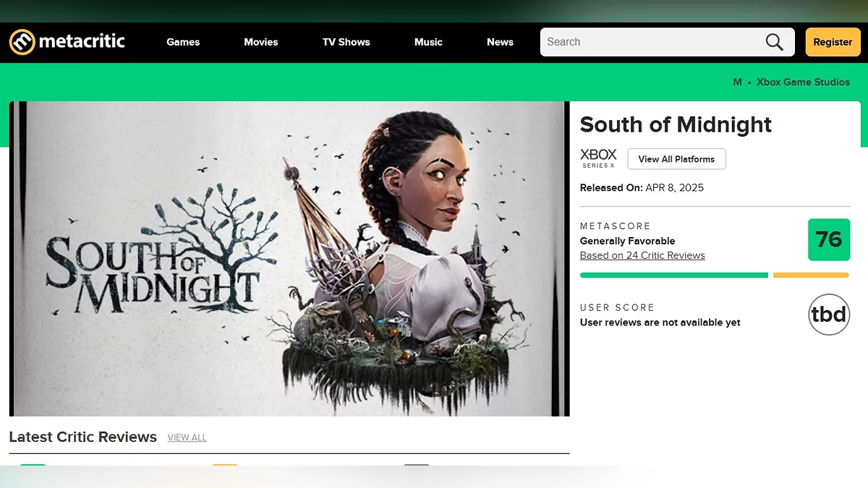Click the yellow segment of the score bar
The image size is (868, 488).
811,275
